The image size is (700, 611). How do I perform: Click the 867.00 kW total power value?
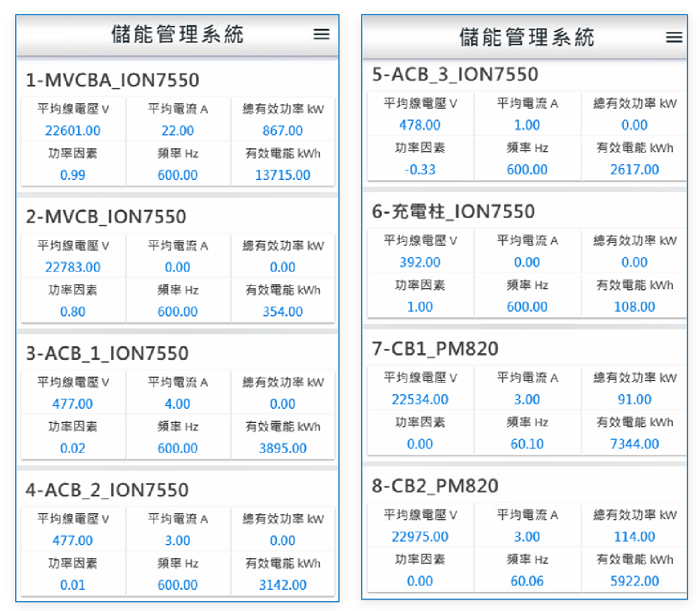282,131
